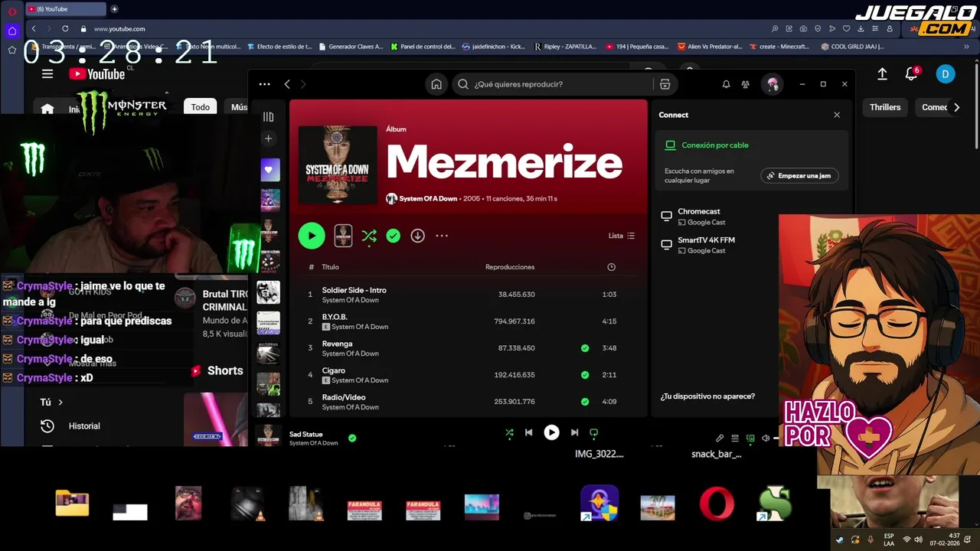Open more options for the Mezmerize album

(x=442, y=236)
